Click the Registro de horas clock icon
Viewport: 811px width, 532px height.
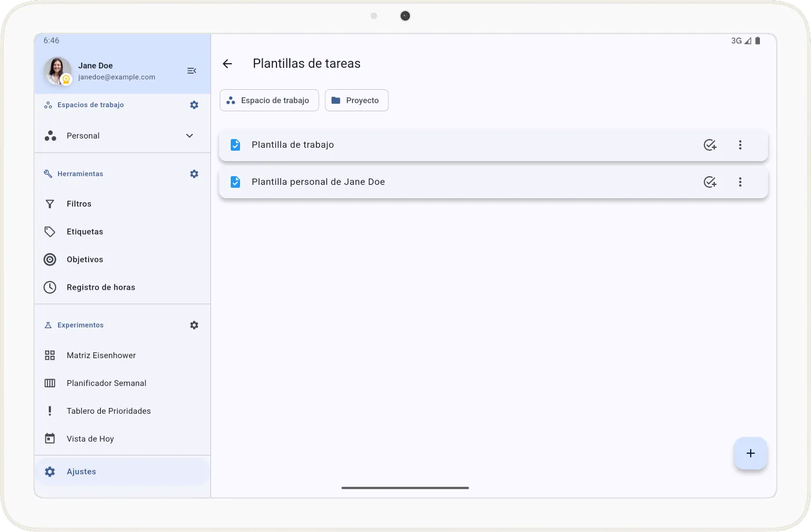(50, 287)
